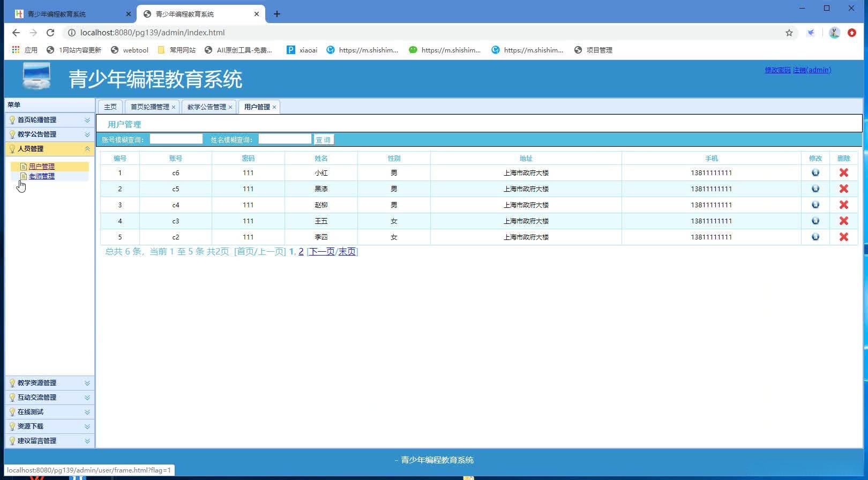868x480 pixels.
Task: Switch to the 首页轮播管理 tab
Action: coord(149,107)
